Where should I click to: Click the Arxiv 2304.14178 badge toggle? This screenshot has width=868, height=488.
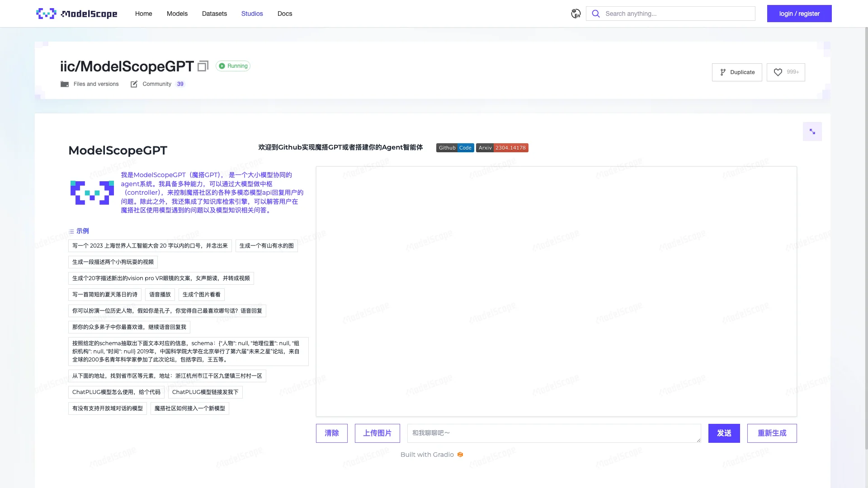502,148
